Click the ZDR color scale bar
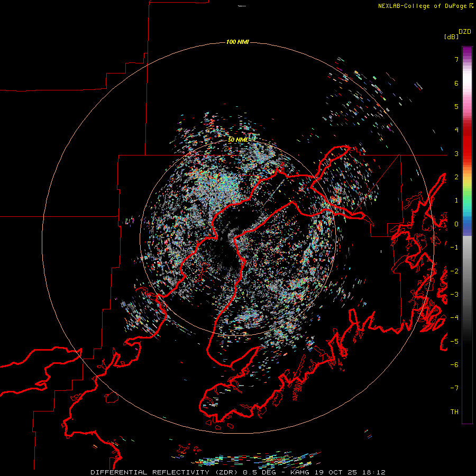The height and width of the screenshot is (476, 476). (467, 235)
